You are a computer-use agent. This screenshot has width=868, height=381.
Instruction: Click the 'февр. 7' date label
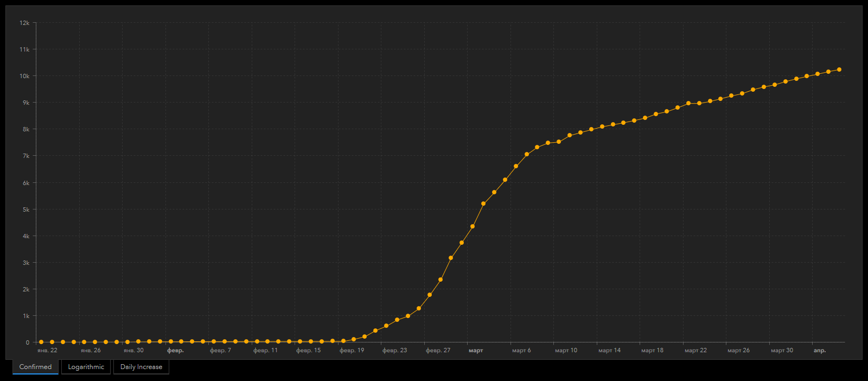(220, 351)
